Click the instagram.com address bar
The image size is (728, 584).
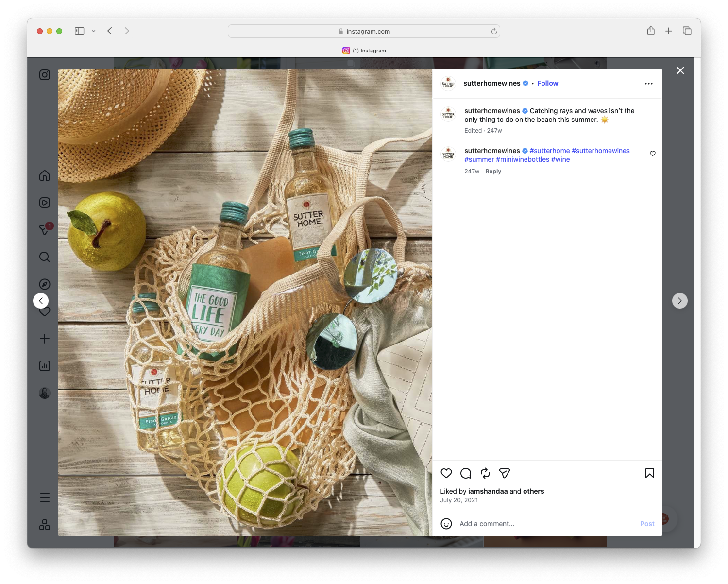(x=364, y=31)
